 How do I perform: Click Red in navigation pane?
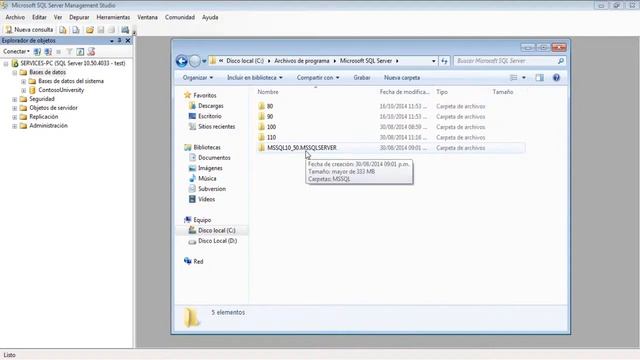pyautogui.click(x=198, y=261)
